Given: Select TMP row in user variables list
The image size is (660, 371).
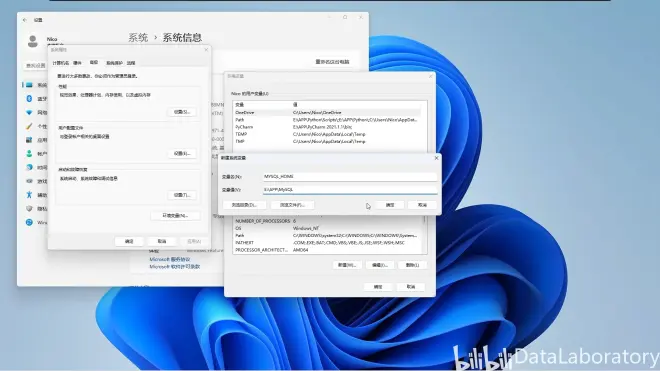Looking at the screenshot, I should pyautogui.click(x=327, y=141).
